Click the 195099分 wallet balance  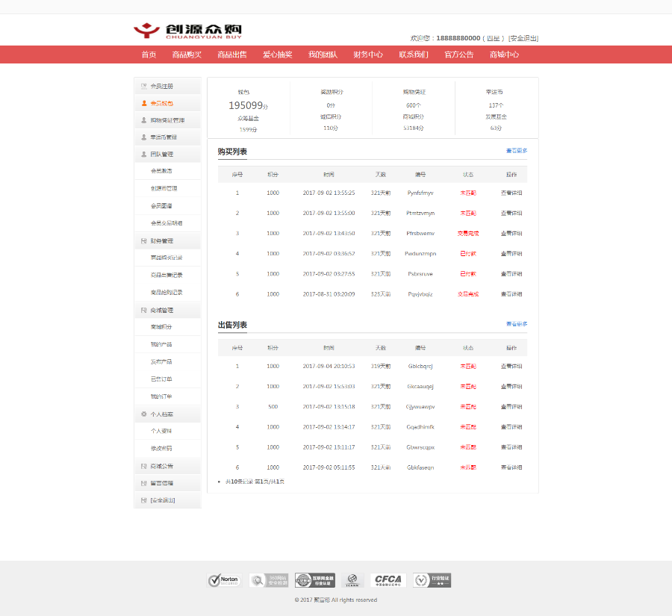pyautogui.click(x=248, y=105)
